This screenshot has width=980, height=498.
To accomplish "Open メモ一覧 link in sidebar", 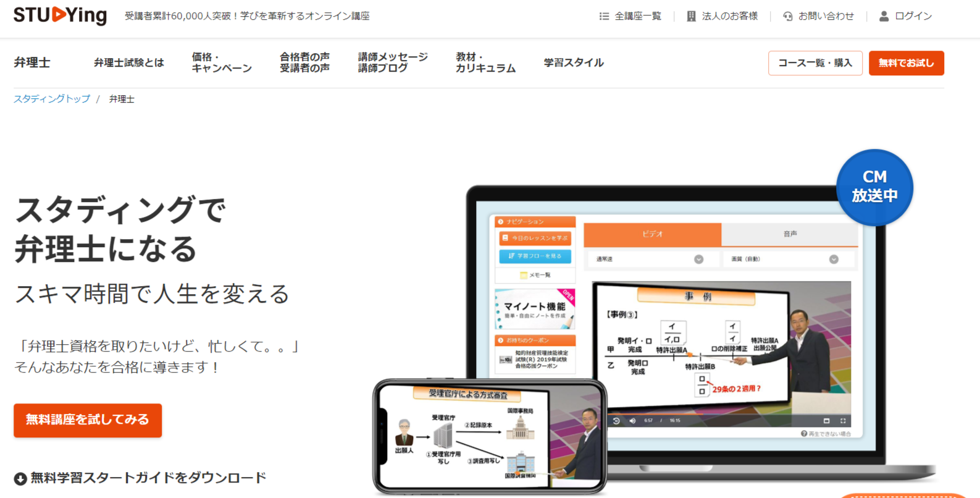I will [535, 275].
